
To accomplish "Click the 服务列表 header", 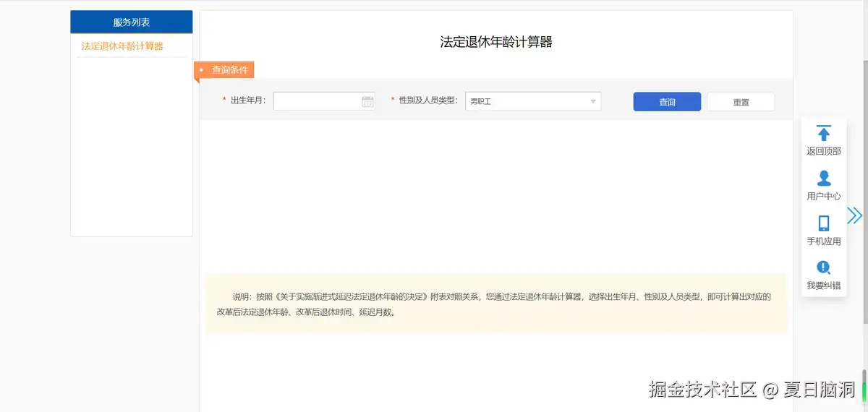I will click(132, 22).
